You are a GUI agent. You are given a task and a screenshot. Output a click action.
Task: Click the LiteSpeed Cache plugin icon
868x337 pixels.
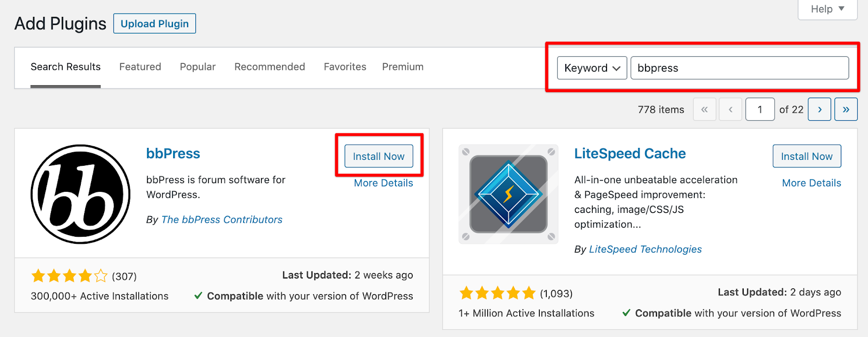coord(508,194)
